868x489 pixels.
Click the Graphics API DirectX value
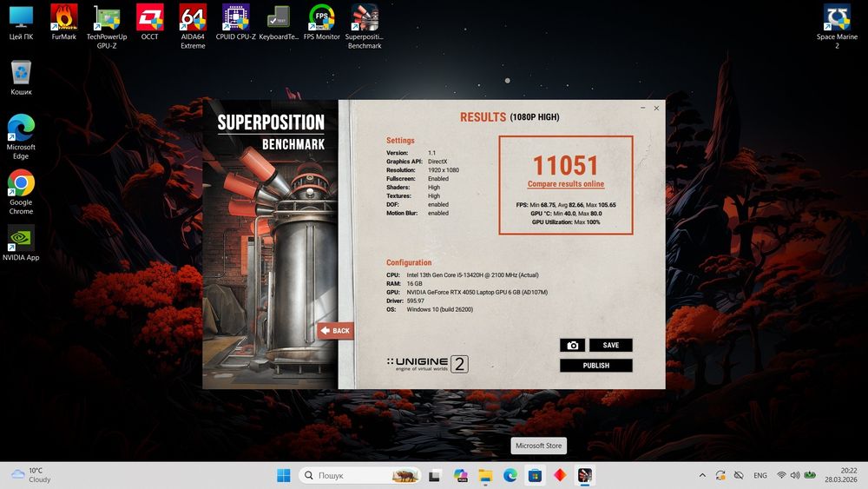pos(437,162)
